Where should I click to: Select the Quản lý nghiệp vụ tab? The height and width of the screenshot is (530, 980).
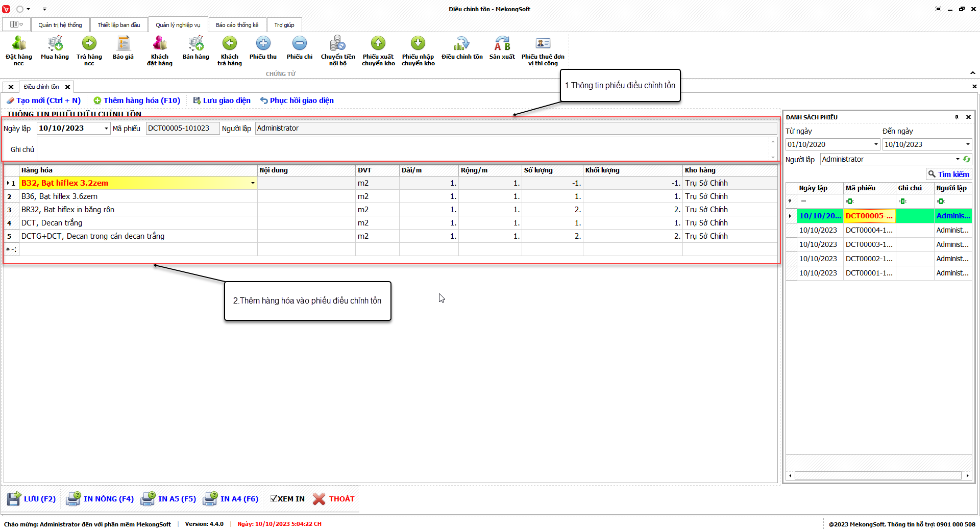coord(178,25)
